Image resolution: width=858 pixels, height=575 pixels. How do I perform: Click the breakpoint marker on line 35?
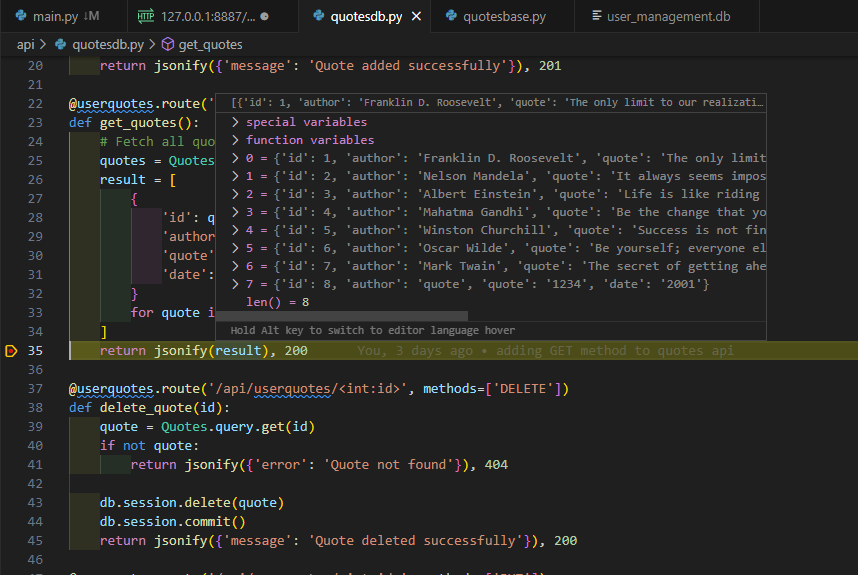[x=11, y=351]
